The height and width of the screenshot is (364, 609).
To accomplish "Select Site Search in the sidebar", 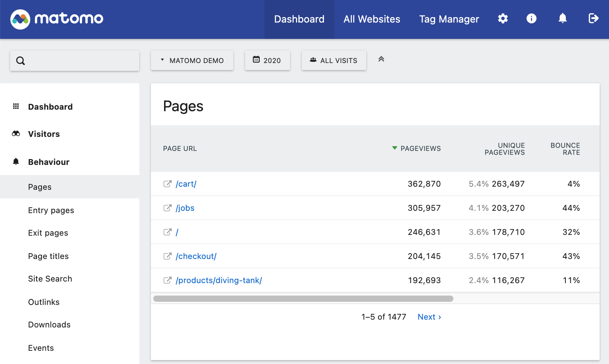I will [50, 278].
